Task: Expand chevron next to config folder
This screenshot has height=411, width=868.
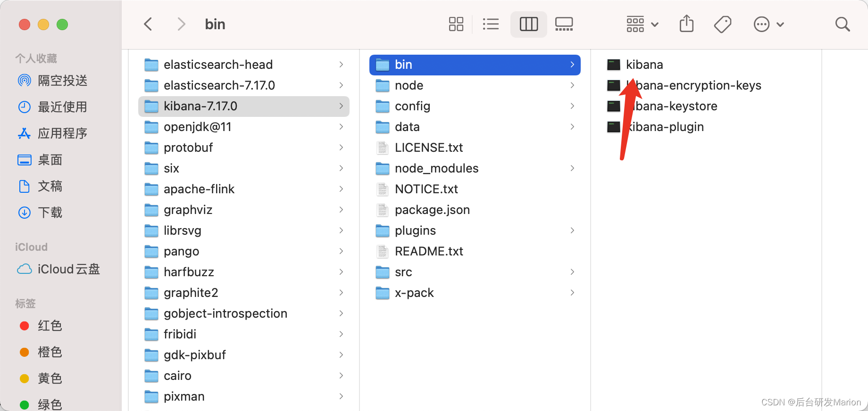Action: tap(572, 106)
